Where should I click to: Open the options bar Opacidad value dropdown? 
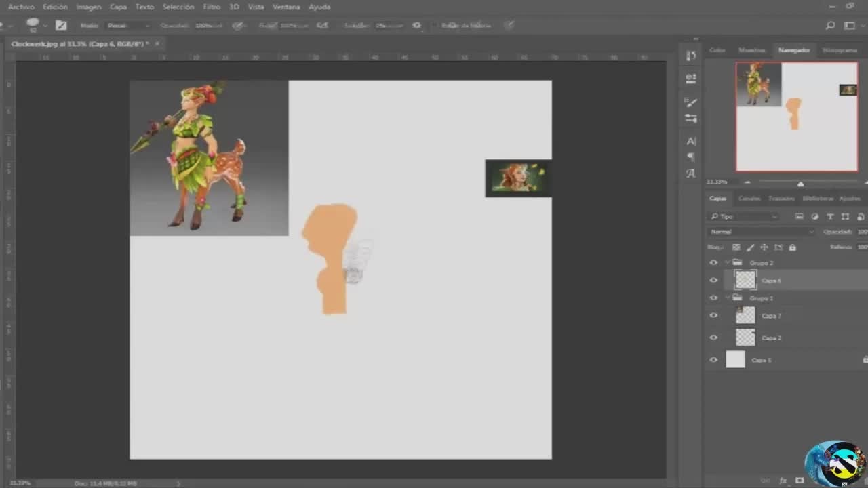point(209,25)
